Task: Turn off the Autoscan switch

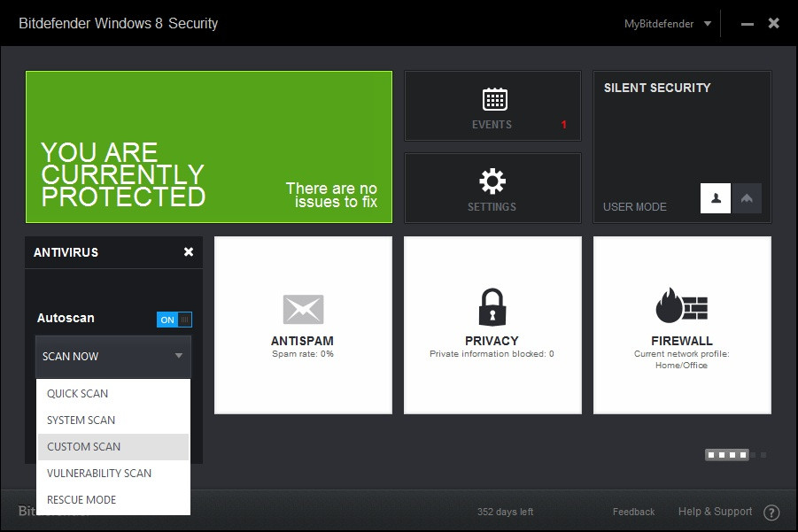Action: coord(174,320)
